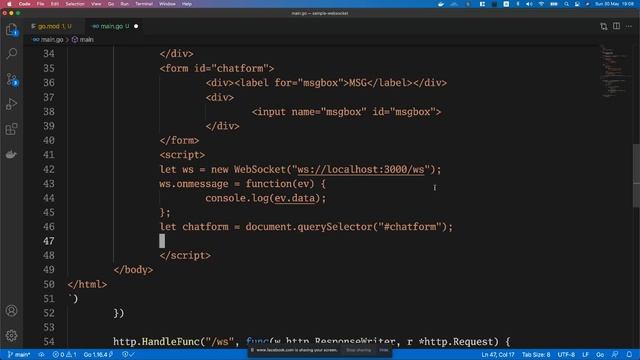Screen dimensions: 640x360
Task: Click UTF-8 encoding selector
Action: pyautogui.click(x=566, y=354)
